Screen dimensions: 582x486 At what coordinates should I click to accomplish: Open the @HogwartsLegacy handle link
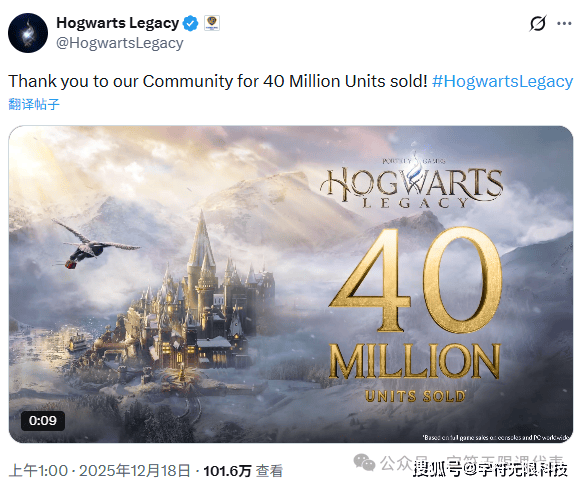click(x=120, y=43)
